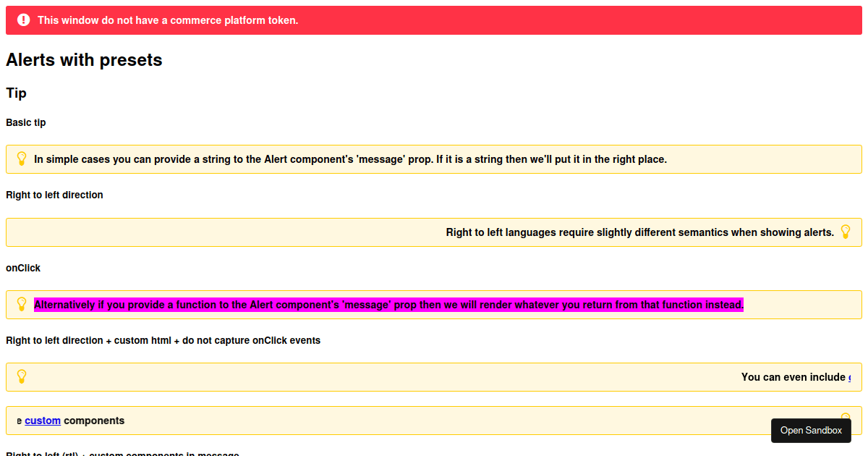The width and height of the screenshot is (868, 456).
Task: Click the exclamation icon in red alert
Action: point(23,20)
